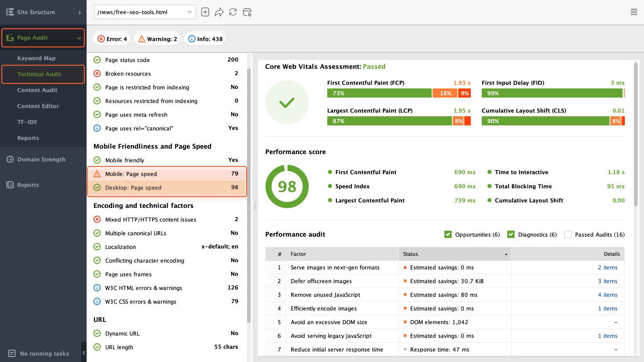Viewport: 644px width, 362px height.
Task: Open 2 items link for next-gen formats
Action: click(x=608, y=268)
